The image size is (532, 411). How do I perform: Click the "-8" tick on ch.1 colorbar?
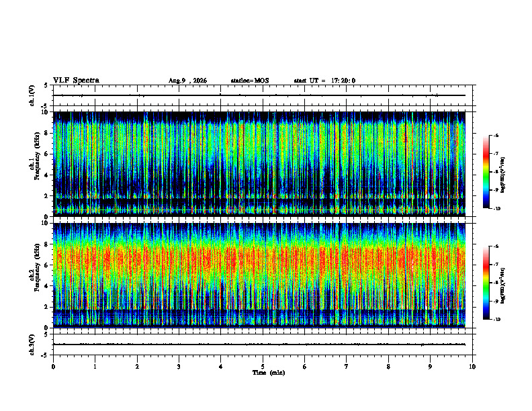click(496, 172)
